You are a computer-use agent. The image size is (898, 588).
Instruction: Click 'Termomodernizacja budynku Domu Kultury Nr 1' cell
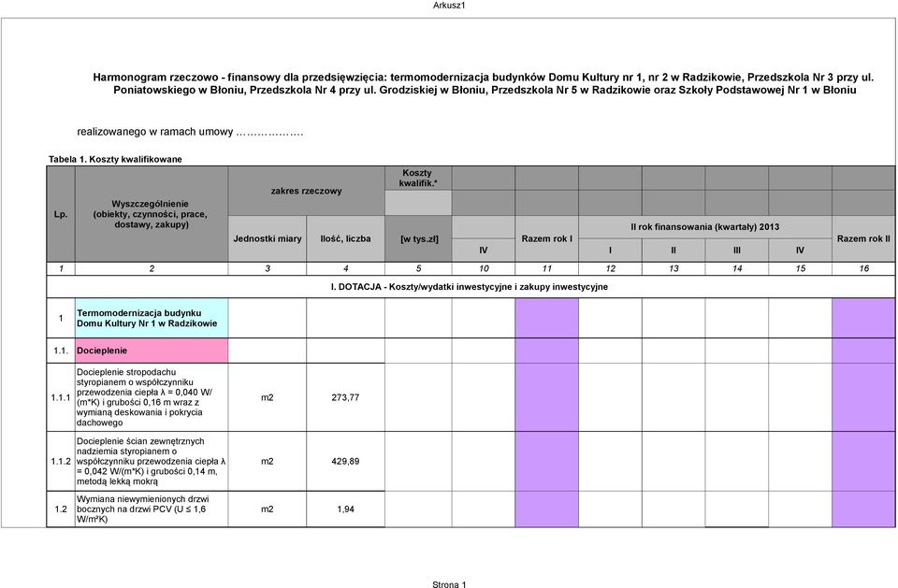click(x=152, y=319)
